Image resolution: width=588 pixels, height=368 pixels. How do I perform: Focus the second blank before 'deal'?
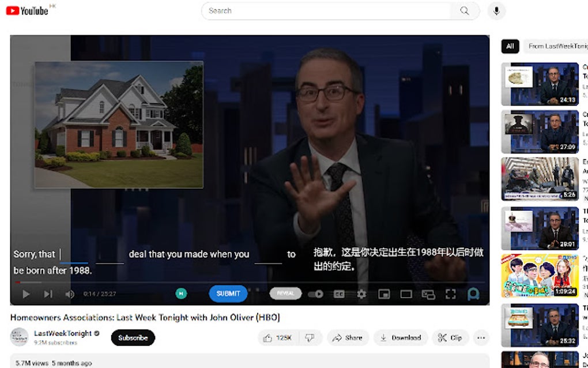coord(110,255)
